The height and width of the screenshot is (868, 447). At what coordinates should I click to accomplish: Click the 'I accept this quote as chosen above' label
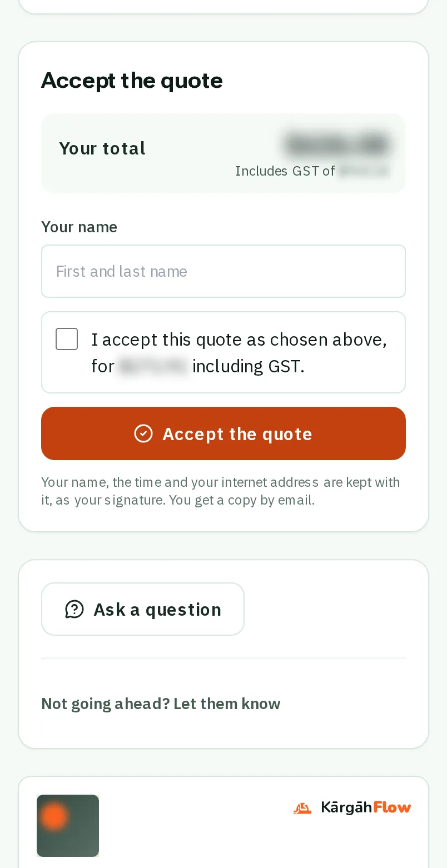point(239,339)
